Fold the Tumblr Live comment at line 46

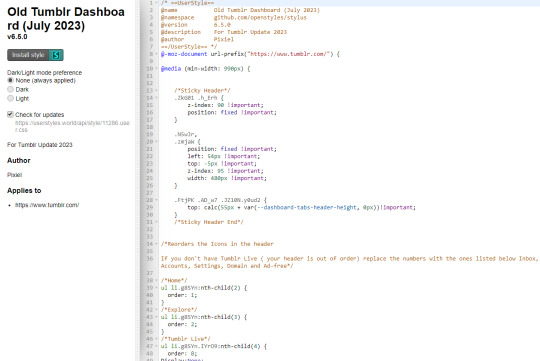[156, 339]
